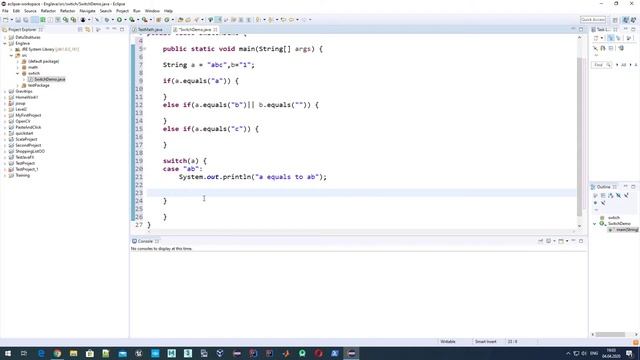Open the Source menu
640x360 pixels.
30,11
